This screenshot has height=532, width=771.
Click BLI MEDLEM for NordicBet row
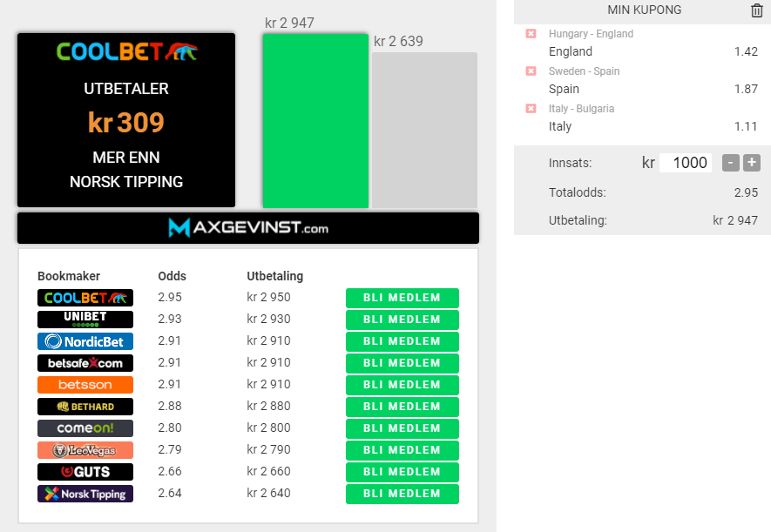point(402,341)
